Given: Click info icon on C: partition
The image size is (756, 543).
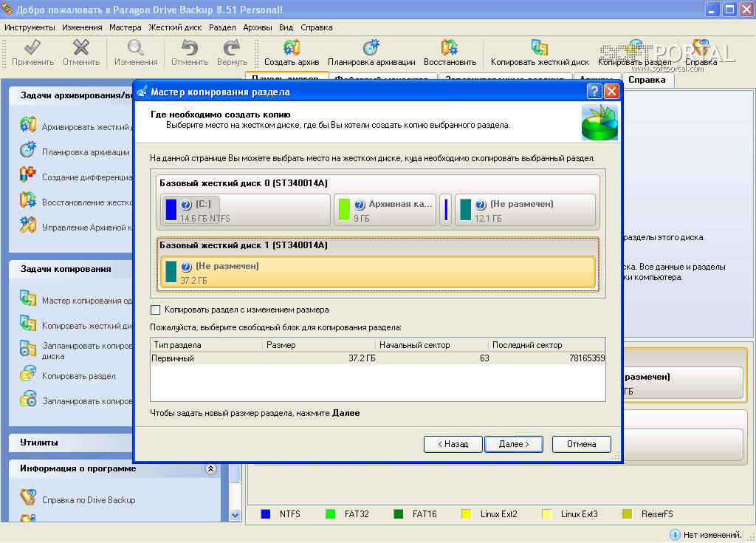Looking at the screenshot, I should click(186, 205).
